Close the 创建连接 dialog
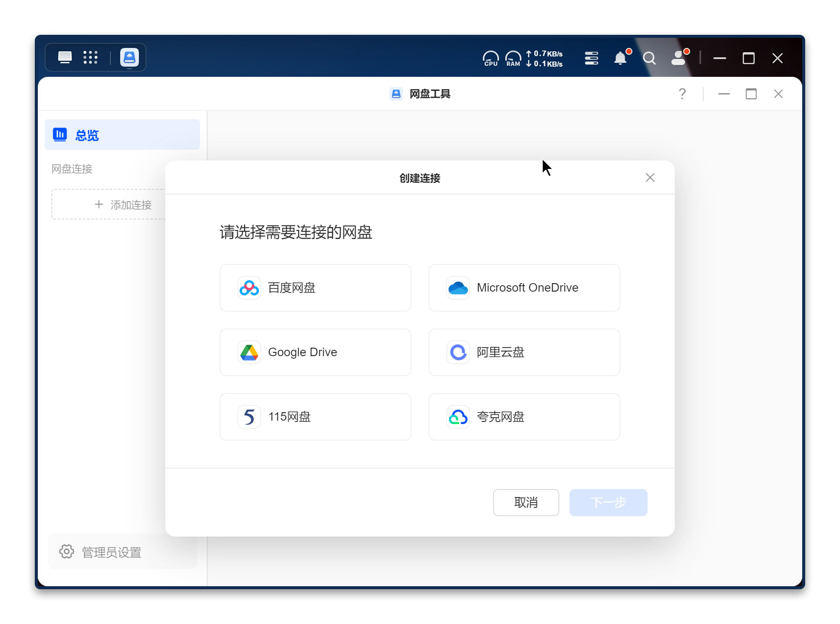 pyautogui.click(x=650, y=177)
